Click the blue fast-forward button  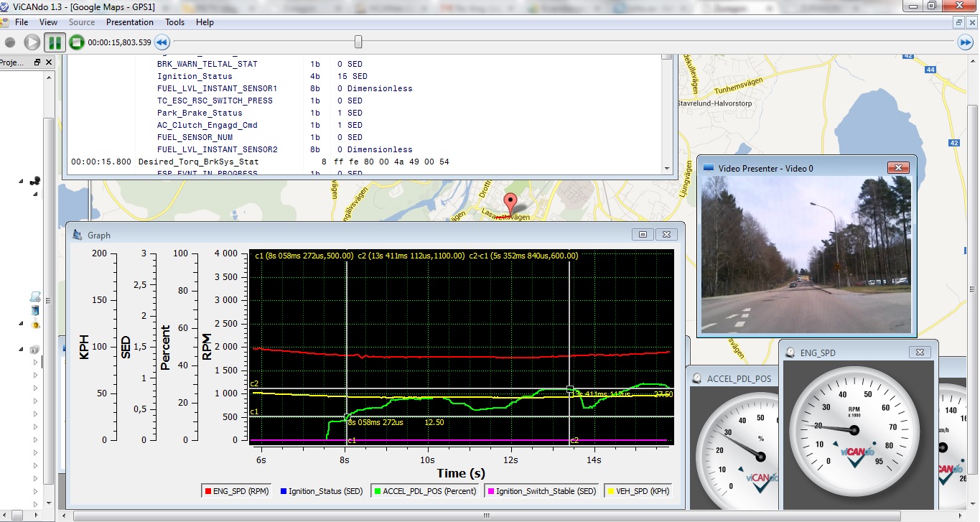tap(966, 42)
